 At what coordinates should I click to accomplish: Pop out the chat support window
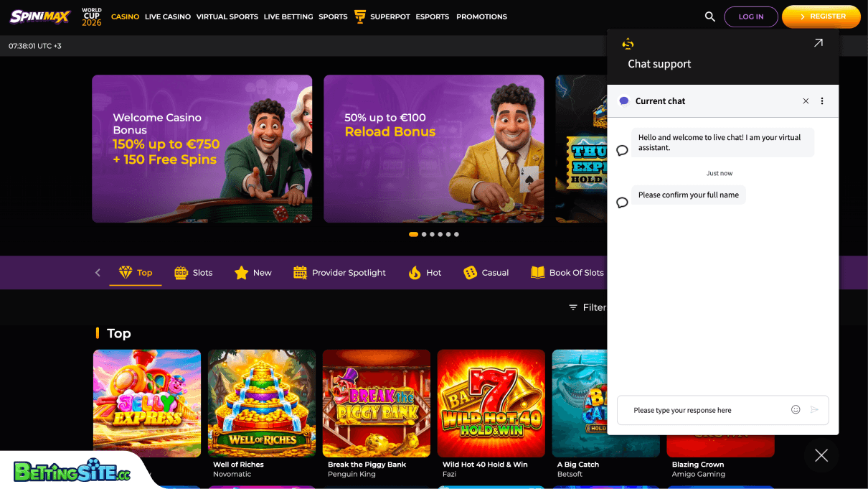click(818, 43)
